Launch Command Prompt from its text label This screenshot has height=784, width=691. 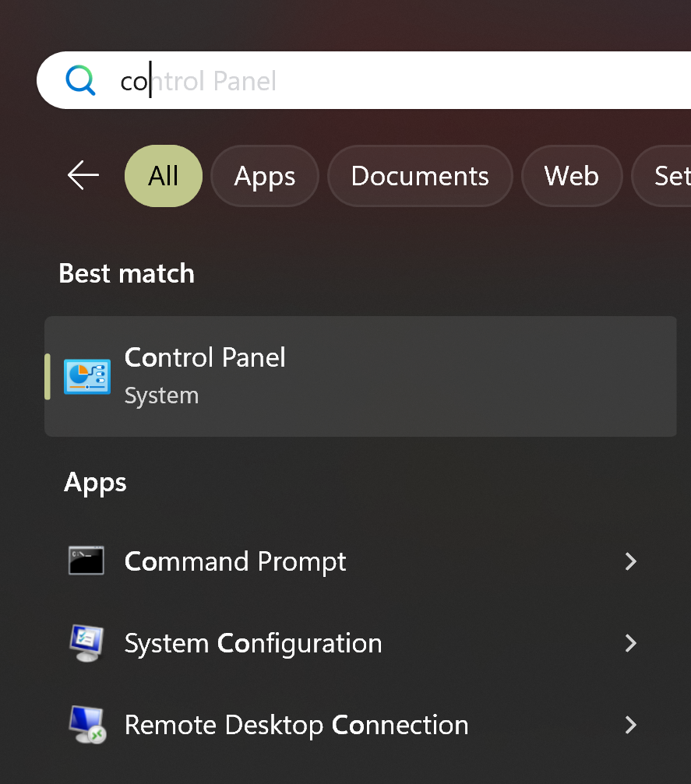[x=235, y=561]
